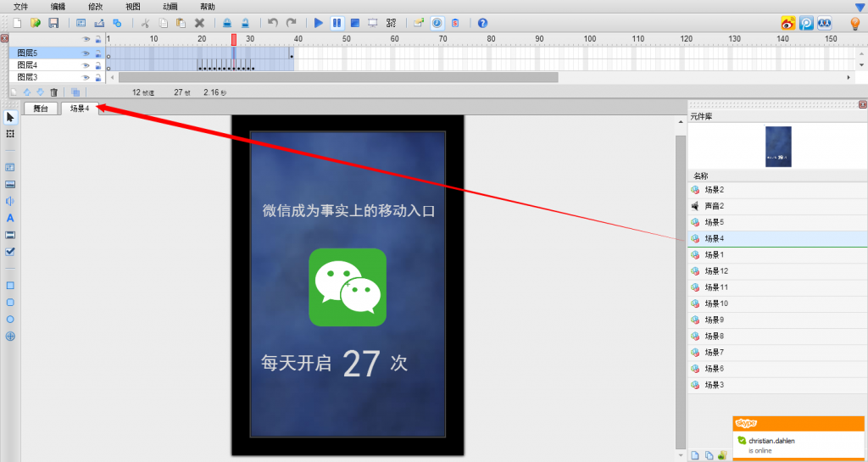This screenshot has width=868, height=462.
Task: Undo the last action
Action: coord(272,23)
